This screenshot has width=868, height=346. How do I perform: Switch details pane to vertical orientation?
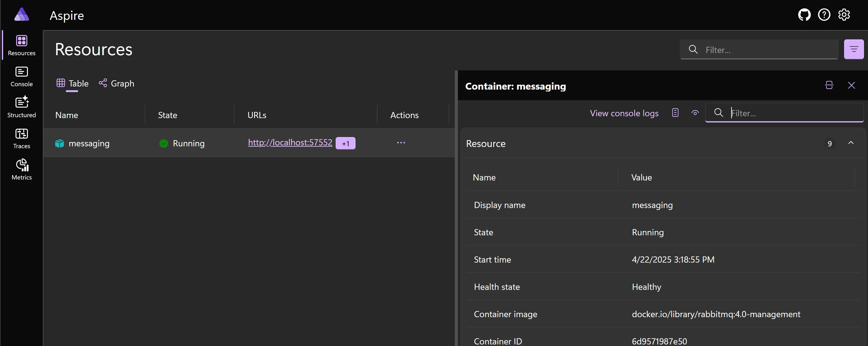829,85
